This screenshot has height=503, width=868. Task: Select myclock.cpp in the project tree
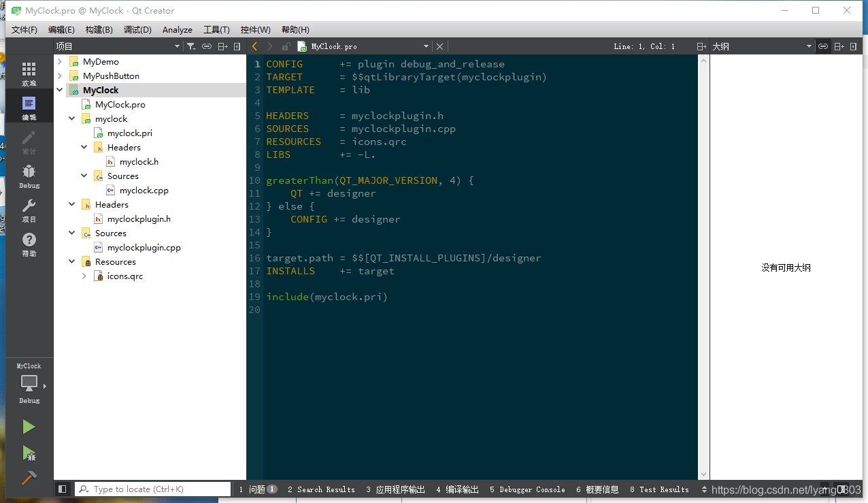(144, 190)
